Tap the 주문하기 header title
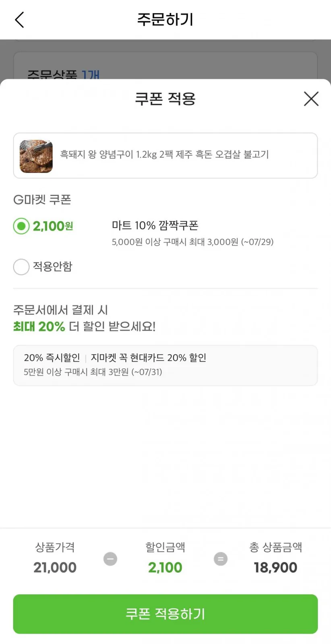Screen dimensions: 331x644 (165, 19)
